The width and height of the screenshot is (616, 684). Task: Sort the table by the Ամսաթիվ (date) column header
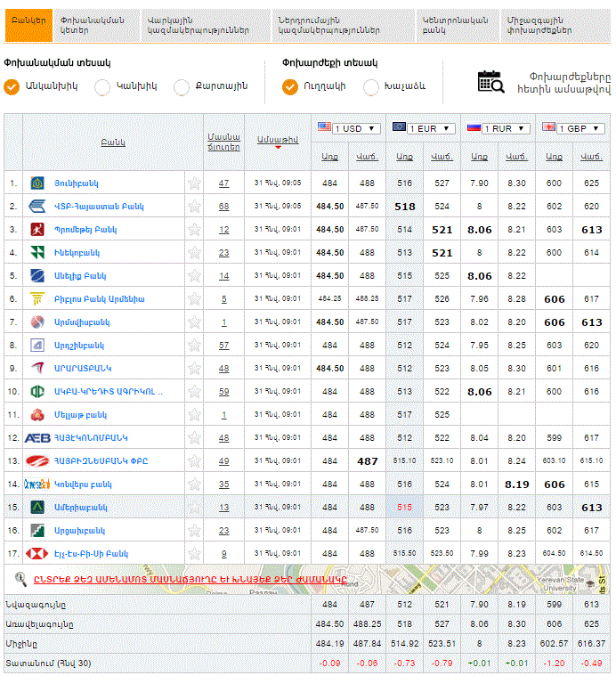(277, 140)
